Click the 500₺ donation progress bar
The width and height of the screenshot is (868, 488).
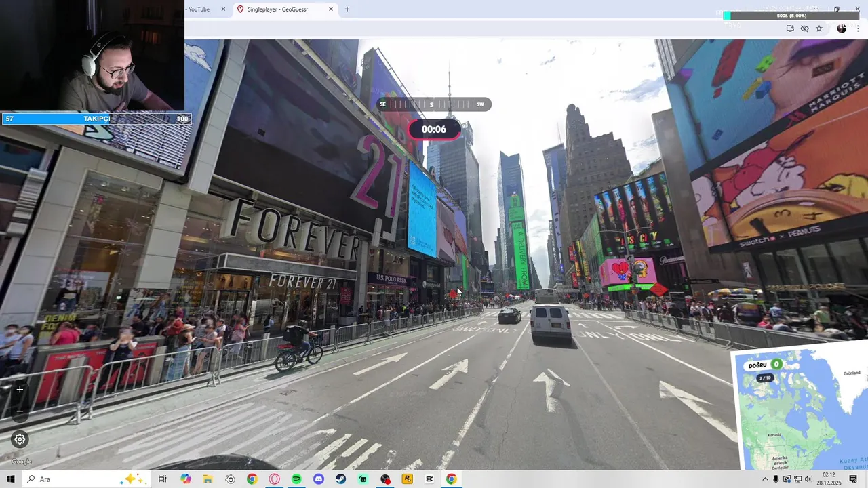[791, 16]
